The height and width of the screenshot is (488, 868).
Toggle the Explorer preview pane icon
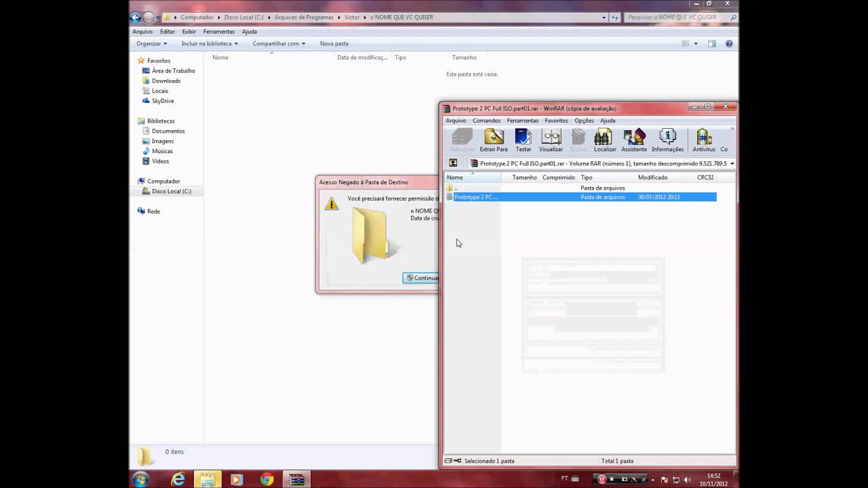click(x=711, y=43)
